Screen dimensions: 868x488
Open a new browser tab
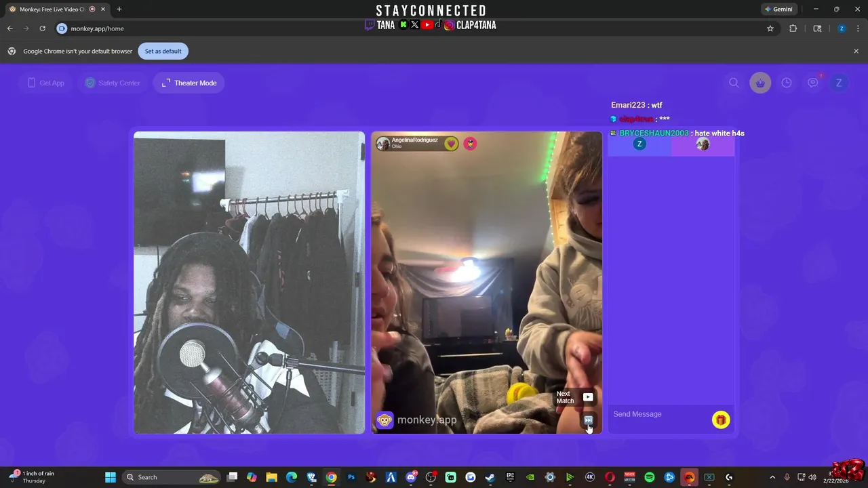[119, 9]
